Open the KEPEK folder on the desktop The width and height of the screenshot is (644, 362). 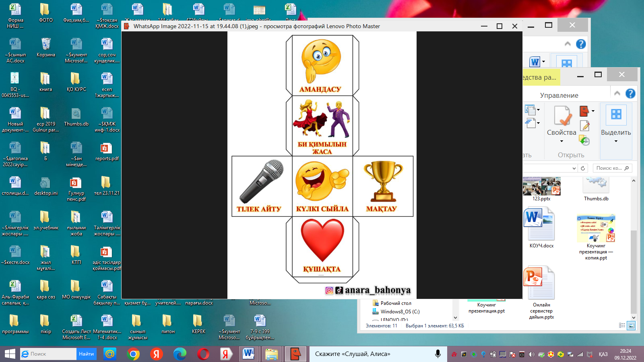click(x=198, y=324)
